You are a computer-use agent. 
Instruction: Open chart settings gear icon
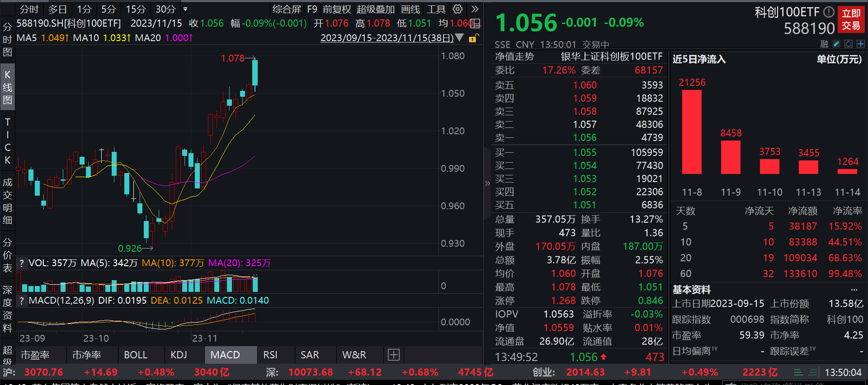tap(458, 9)
